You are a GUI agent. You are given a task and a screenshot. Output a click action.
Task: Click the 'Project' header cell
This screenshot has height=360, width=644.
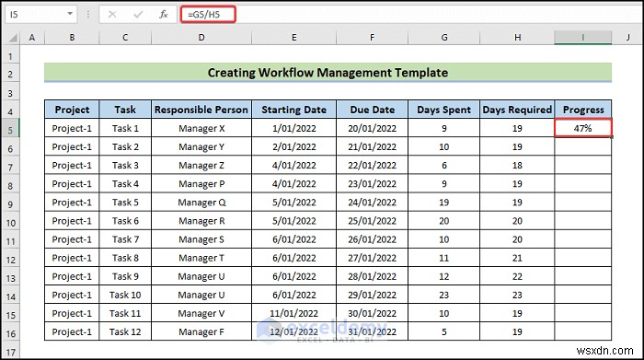[x=72, y=110]
